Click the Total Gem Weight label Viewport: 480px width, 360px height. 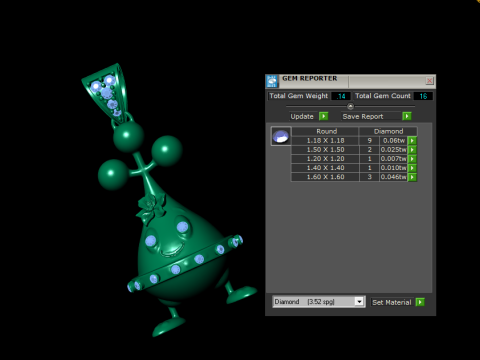pyautogui.click(x=299, y=96)
